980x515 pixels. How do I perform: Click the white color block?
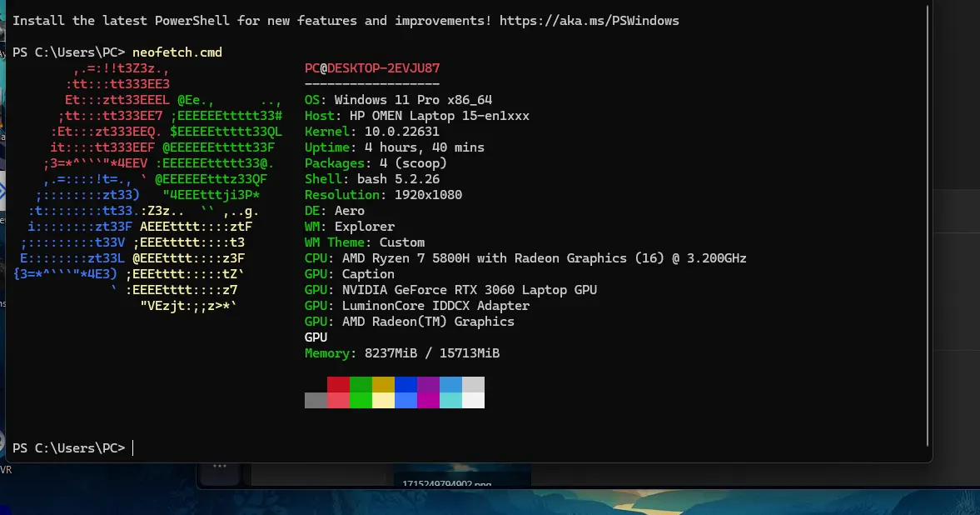click(473, 401)
